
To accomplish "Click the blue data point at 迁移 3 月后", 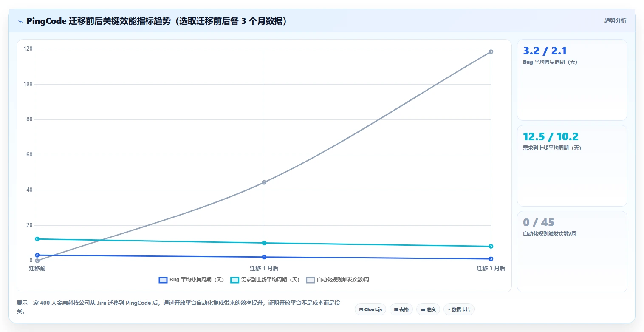I will [x=491, y=259].
